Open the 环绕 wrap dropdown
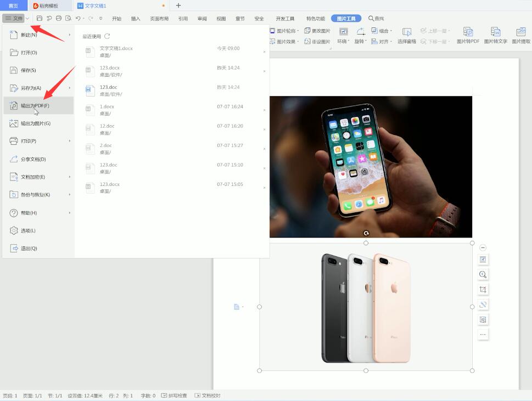The width and height of the screenshot is (532, 401). 343,36
